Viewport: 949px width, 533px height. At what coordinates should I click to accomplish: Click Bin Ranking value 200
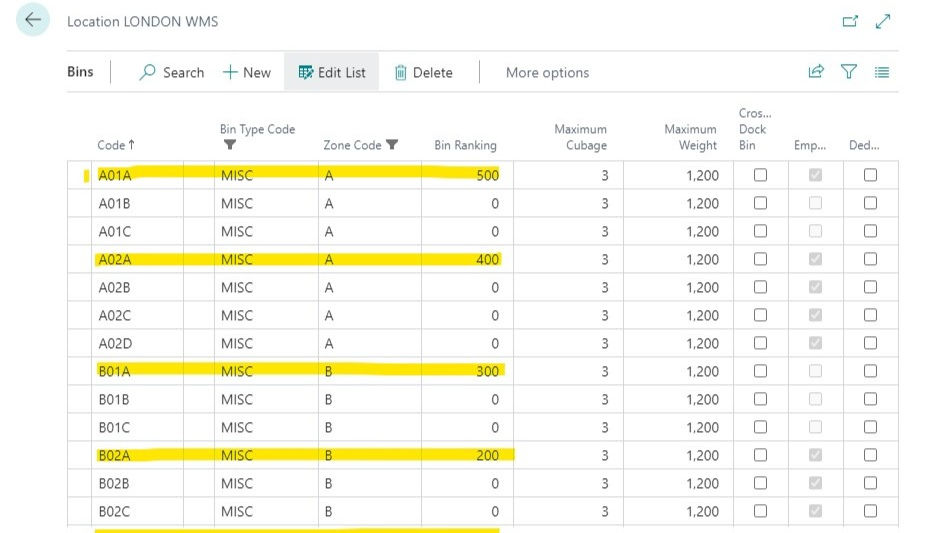[487, 456]
